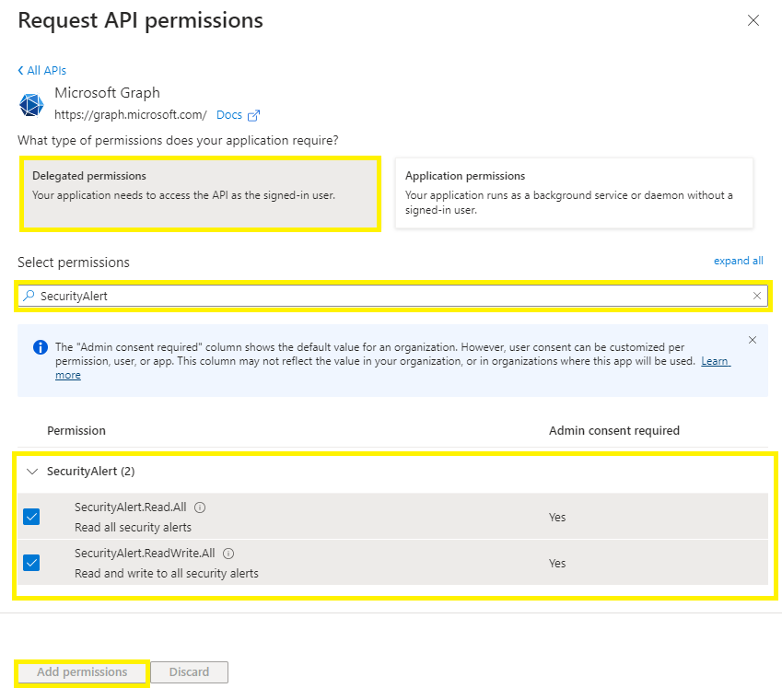Click 'Read and write to all security alerts'
The image size is (782, 700).
point(167,574)
